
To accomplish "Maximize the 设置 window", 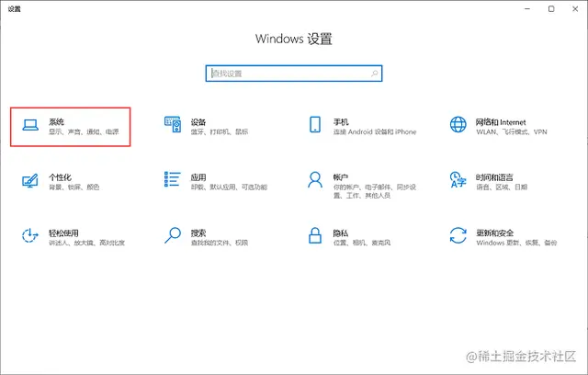I will pos(551,8).
